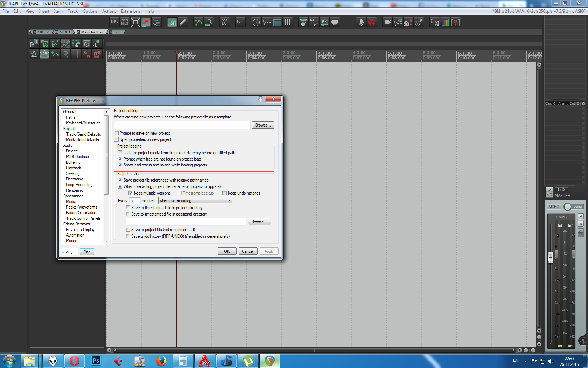Click Browse next to project template field
This screenshot has height=368, width=588.
click(x=263, y=125)
